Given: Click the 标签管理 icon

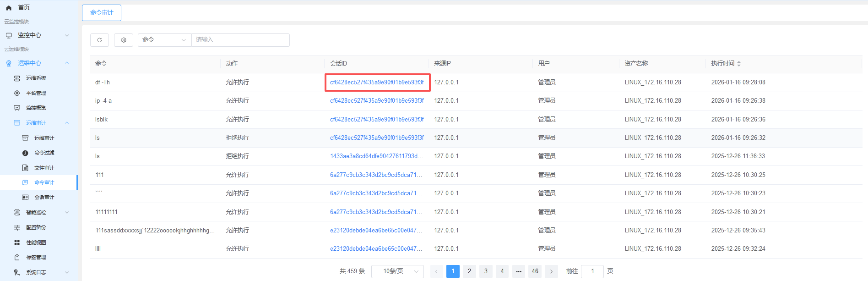Looking at the screenshot, I should [x=17, y=257].
